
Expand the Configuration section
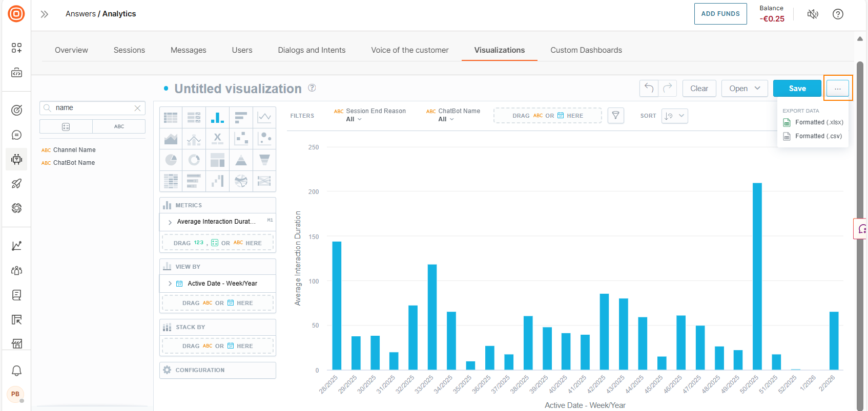click(218, 370)
